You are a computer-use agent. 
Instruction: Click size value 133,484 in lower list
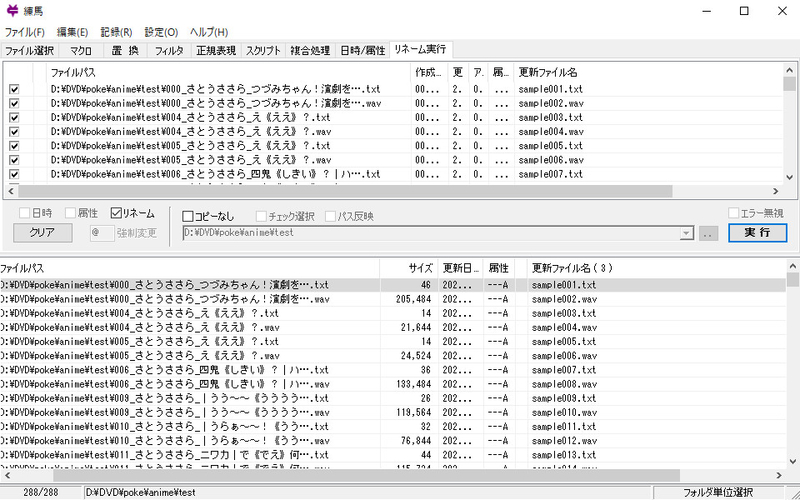pyautogui.click(x=413, y=384)
